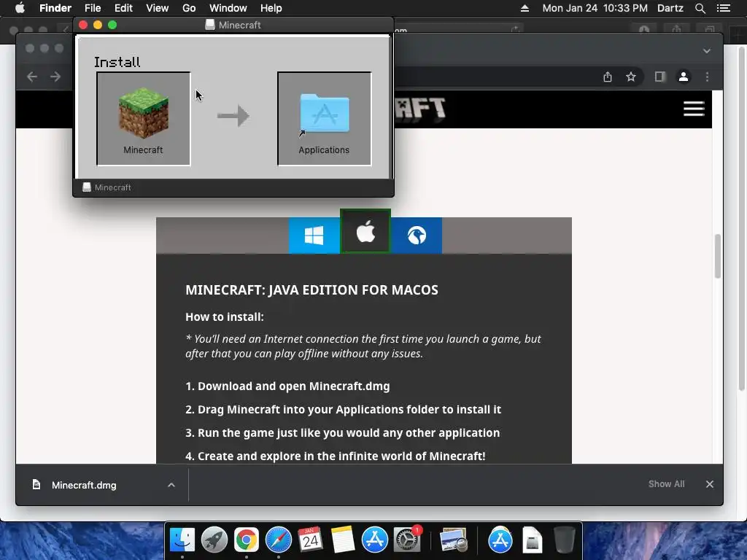This screenshot has width=747, height=560.
Task: Open Minecraft.dmg download options chevron
Action: pyautogui.click(x=171, y=485)
